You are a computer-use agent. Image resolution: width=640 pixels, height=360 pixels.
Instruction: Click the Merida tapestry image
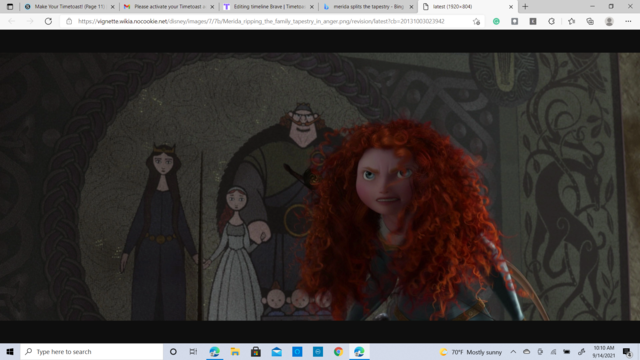[x=320, y=187]
